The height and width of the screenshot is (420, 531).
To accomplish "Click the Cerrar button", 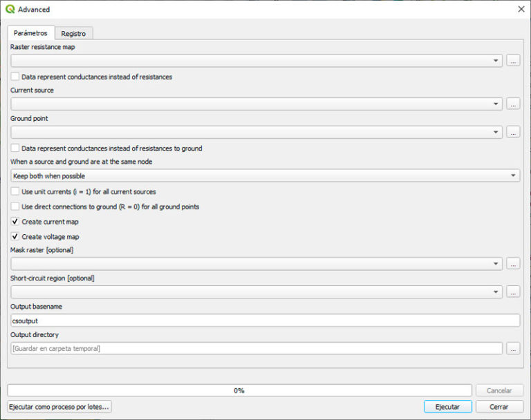I will 499,407.
